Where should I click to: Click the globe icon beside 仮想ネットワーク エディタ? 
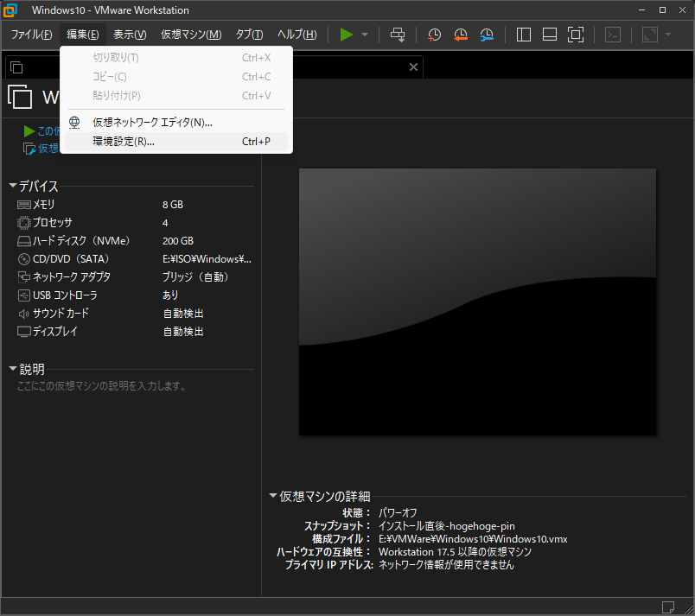(74, 122)
